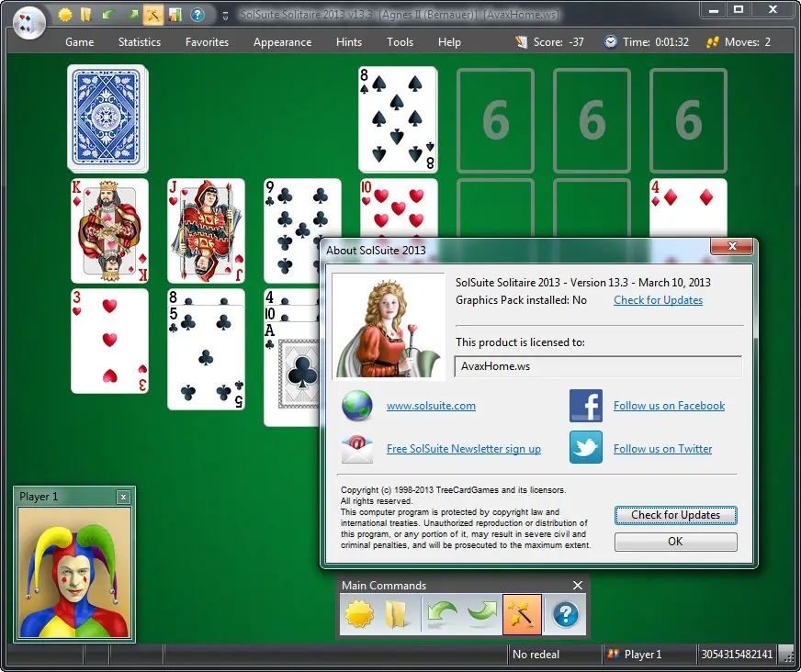Click the SolSuite application orb button
This screenshot has height=672, width=801.
point(29,22)
